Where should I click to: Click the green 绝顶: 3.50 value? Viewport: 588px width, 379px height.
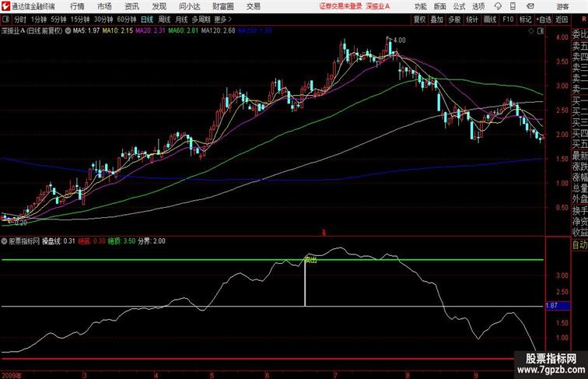121,241
